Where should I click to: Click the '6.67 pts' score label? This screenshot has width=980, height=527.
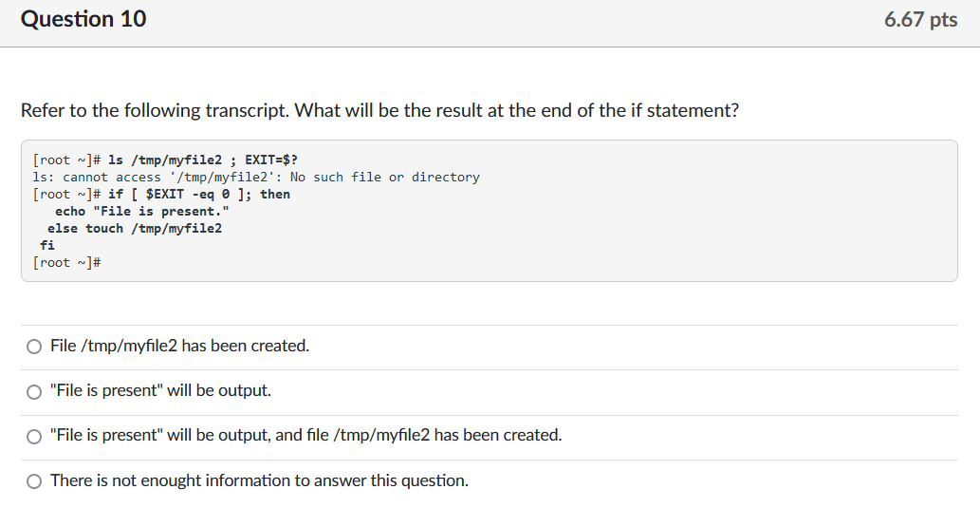[920, 20]
